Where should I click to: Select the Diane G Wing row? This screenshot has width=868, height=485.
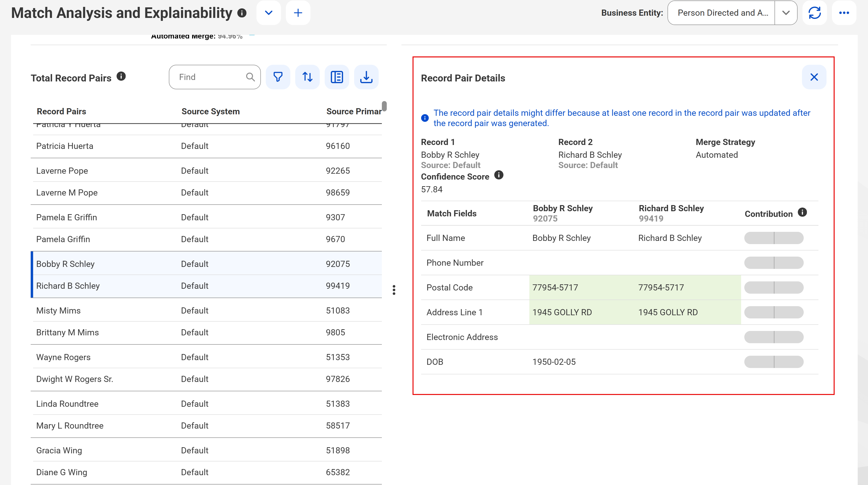coord(207,472)
